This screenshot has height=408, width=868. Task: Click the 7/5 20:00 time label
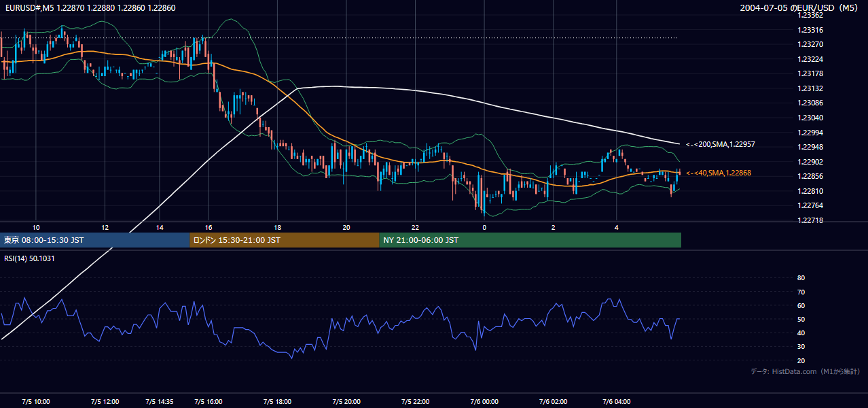(346, 401)
